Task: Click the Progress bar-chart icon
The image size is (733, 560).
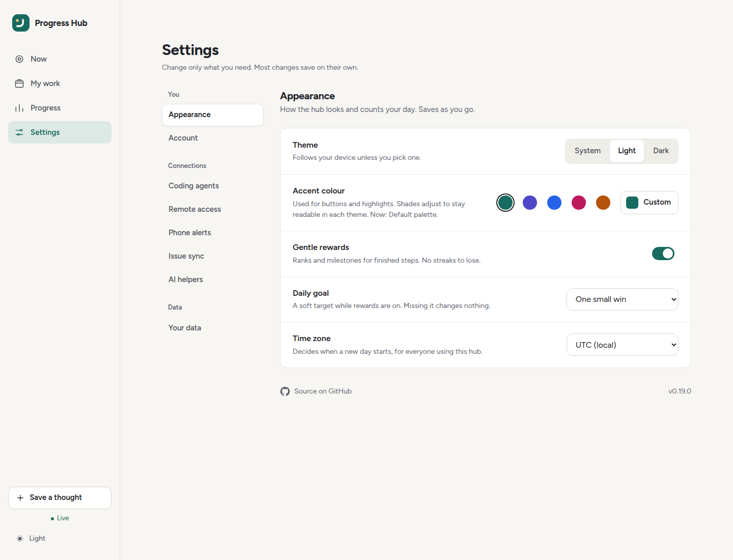Action: [19, 108]
